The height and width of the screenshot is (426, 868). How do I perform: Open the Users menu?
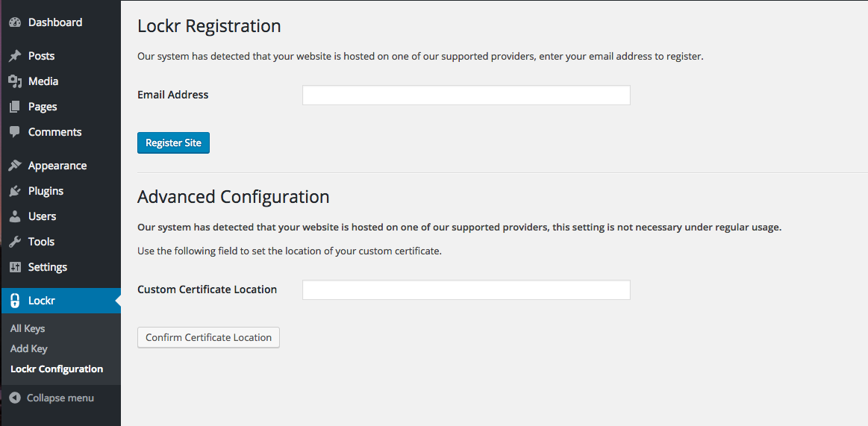tap(61, 216)
